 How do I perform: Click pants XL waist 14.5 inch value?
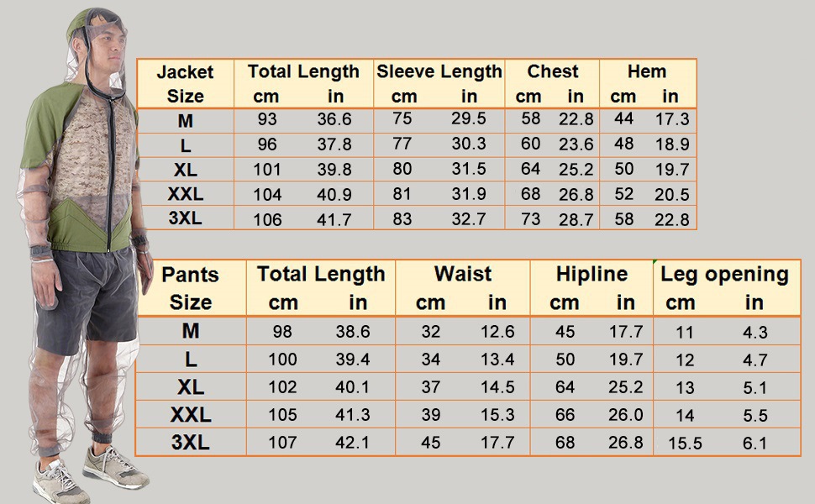point(497,387)
